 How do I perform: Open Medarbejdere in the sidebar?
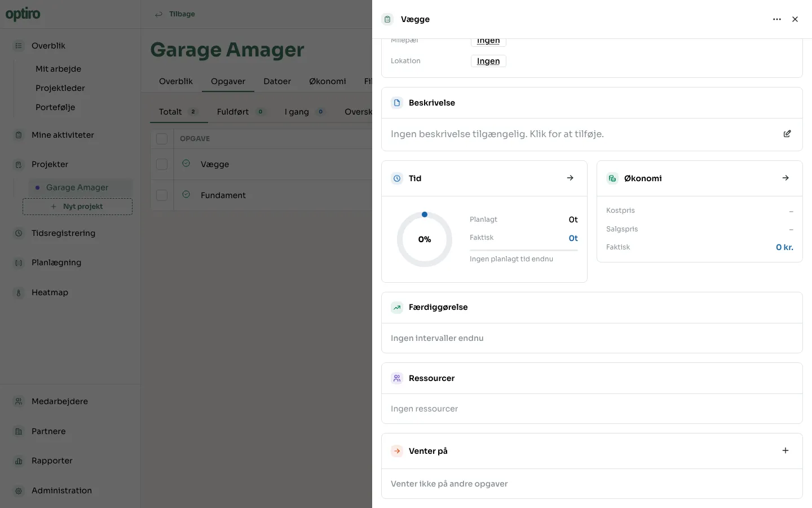point(60,401)
